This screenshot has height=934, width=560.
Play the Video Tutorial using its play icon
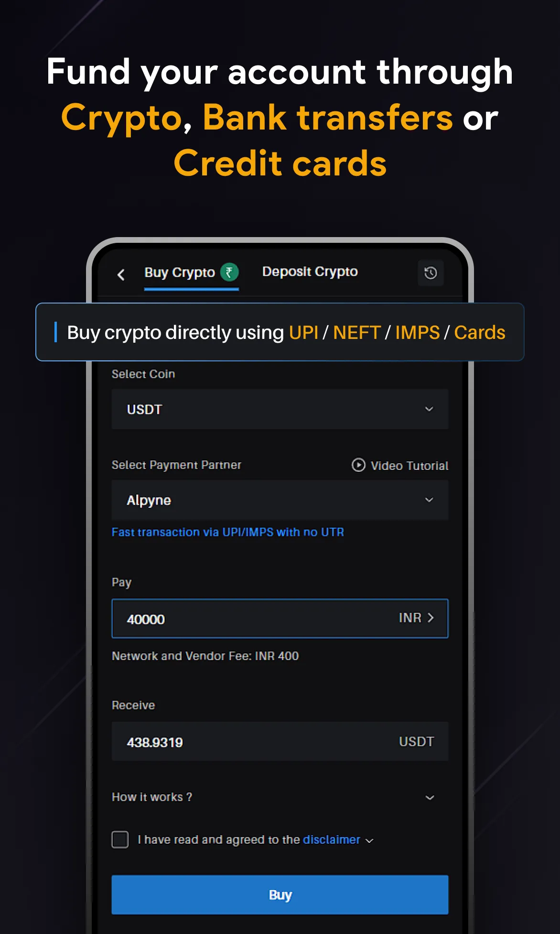pos(358,465)
